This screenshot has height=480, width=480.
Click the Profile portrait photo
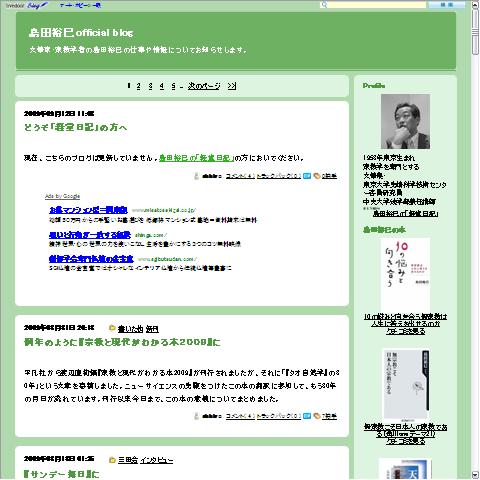click(405, 121)
